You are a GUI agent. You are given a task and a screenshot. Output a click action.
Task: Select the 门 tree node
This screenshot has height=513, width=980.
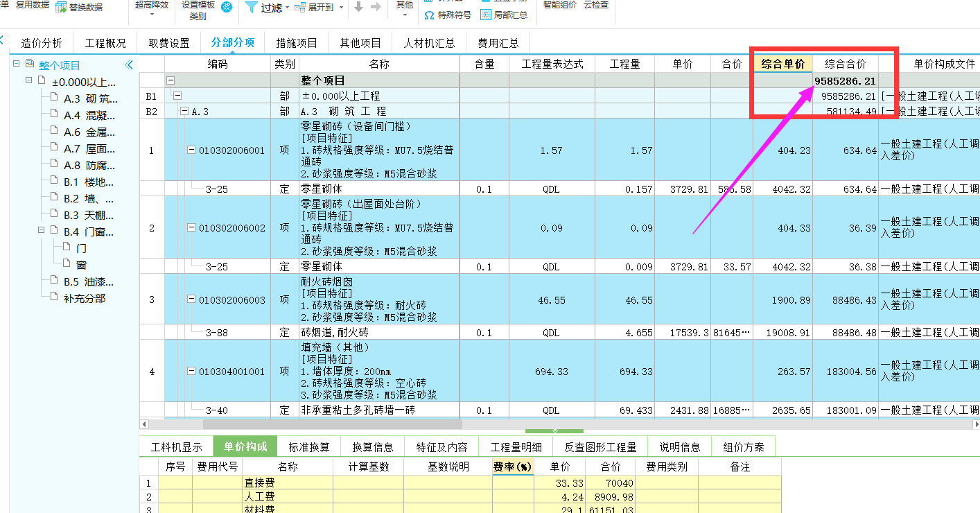tap(81, 247)
